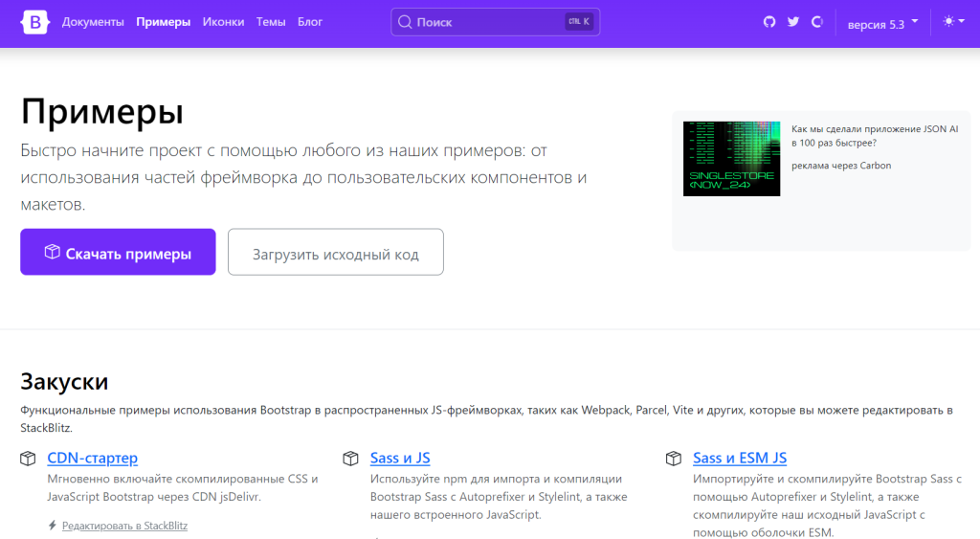Click the SingleStore ad thumbnail image
The height and width of the screenshot is (539, 980).
point(731,159)
